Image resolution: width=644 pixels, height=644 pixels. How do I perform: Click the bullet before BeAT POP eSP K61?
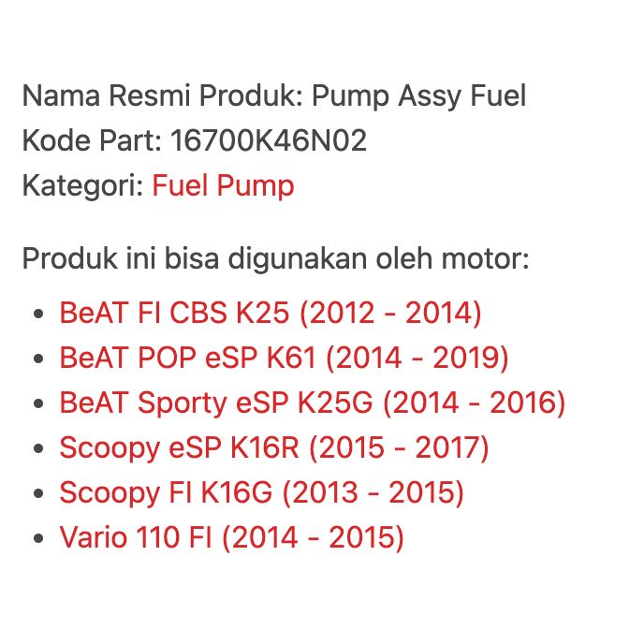pyautogui.click(x=38, y=359)
